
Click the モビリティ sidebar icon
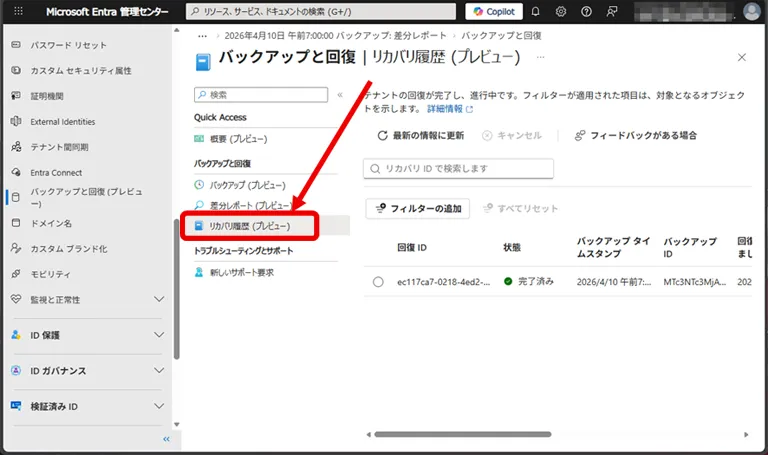coord(16,274)
